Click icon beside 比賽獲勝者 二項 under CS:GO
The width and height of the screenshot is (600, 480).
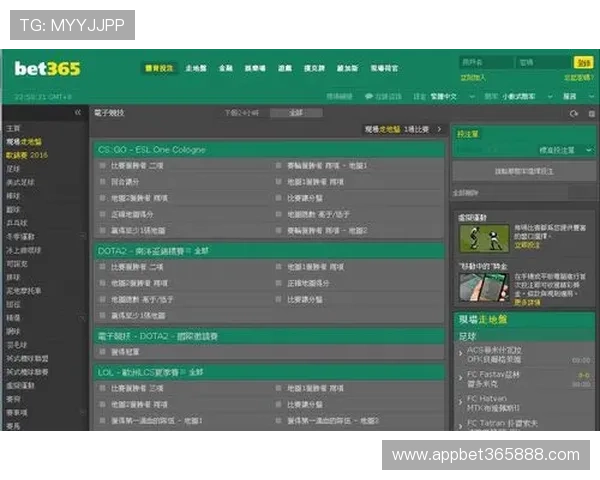click(x=103, y=165)
